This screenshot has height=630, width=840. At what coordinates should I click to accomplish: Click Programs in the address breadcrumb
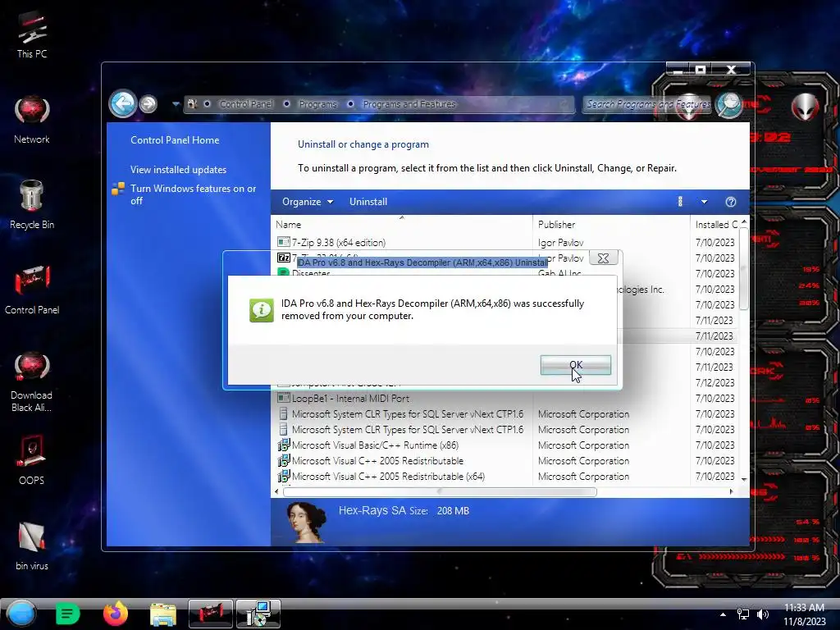point(317,104)
